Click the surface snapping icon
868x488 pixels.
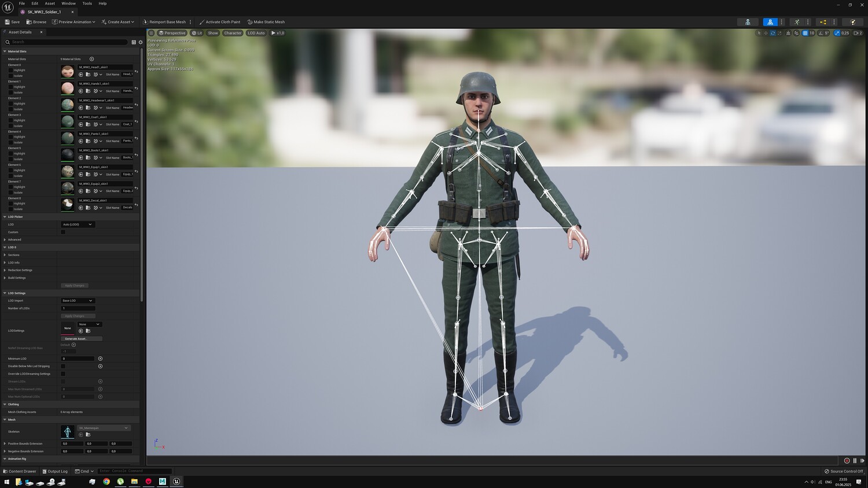point(797,33)
